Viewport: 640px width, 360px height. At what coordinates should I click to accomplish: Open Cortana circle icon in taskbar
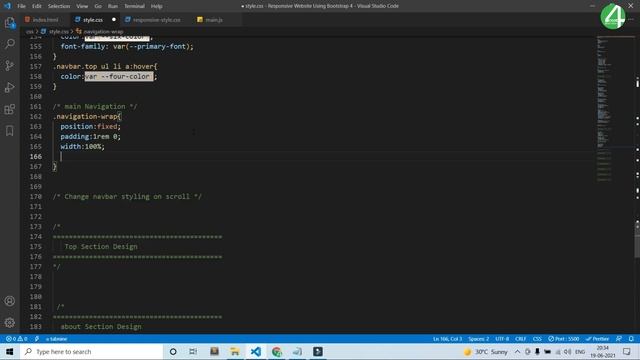point(173,351)
